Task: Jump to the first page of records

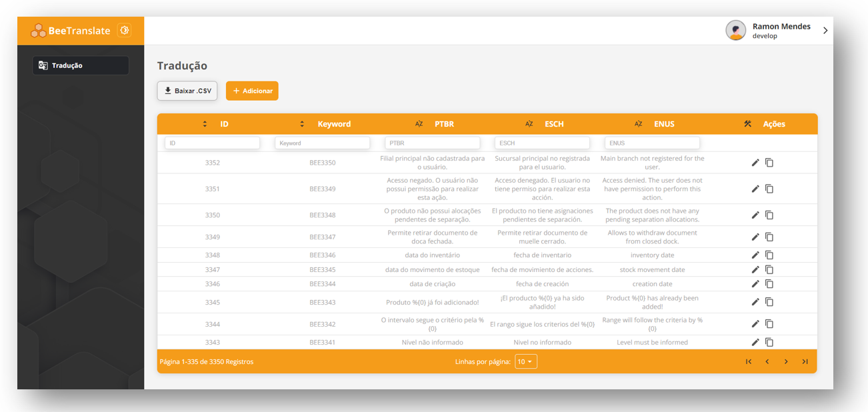Action: point(749,361)
